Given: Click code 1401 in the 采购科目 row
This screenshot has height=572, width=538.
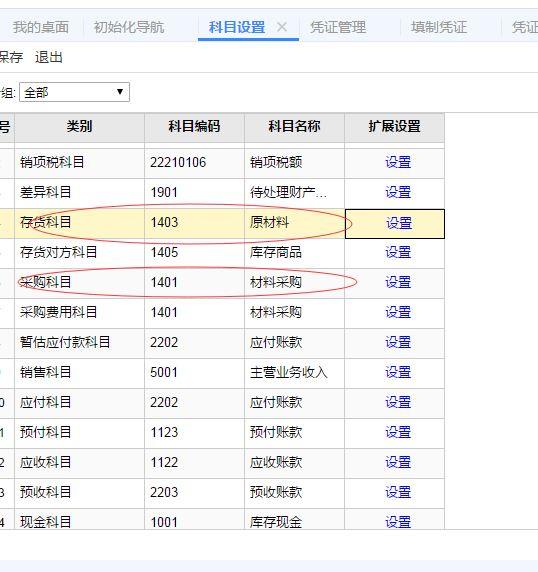Looking at the screenshot, I should 194,283.
